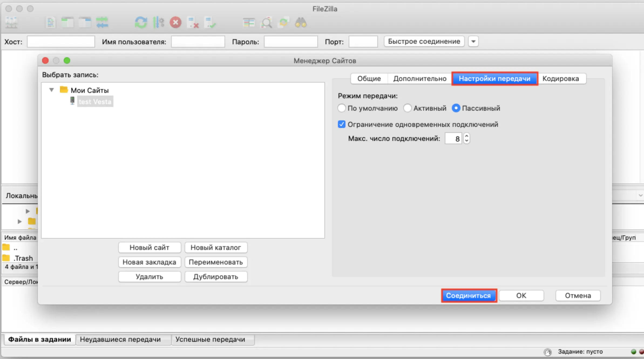
Task: Increase max connections with the stepper arrows
Action: (466, 136)
